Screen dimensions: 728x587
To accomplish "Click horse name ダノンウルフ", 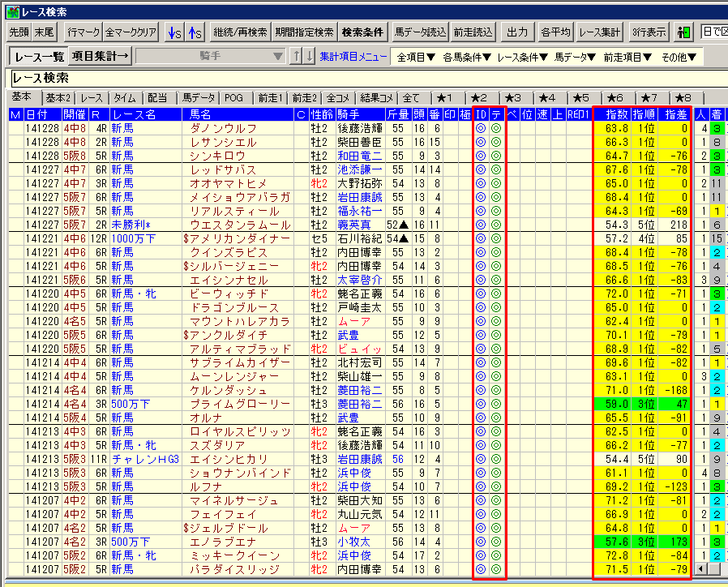I will point(223,128).
